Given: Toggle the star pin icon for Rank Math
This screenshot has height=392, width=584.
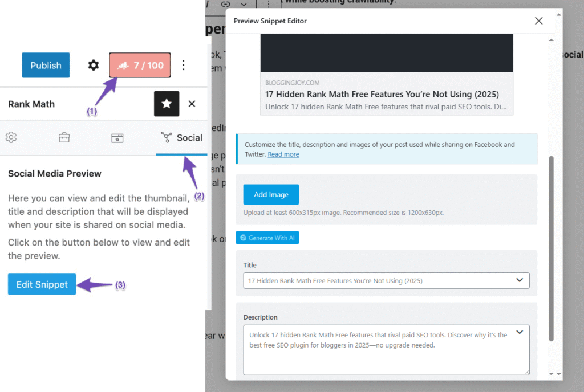Looking at the screenshot, I should coord(167,104).
